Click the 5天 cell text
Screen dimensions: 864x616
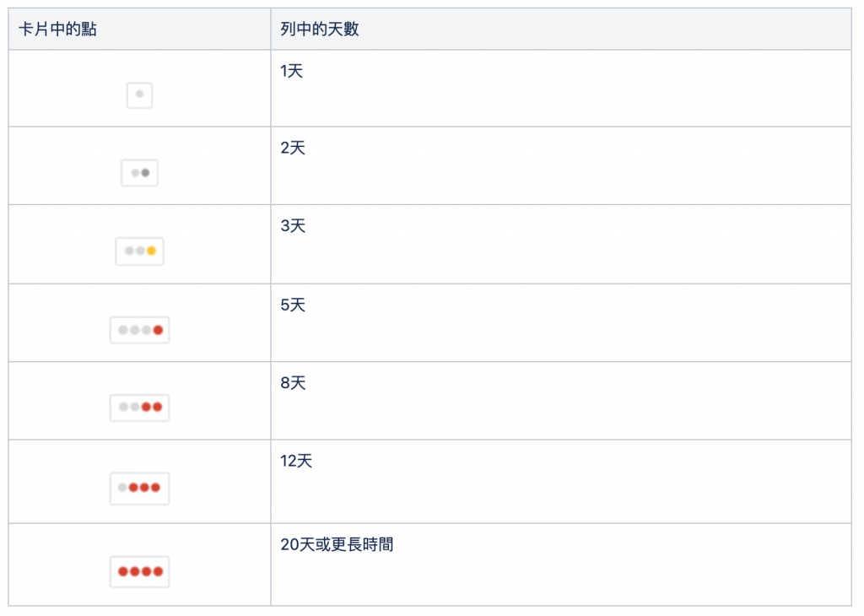coord(293,305)
